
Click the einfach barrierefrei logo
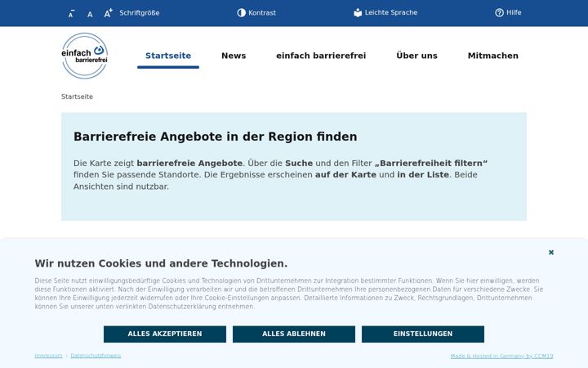pos(85,56)
